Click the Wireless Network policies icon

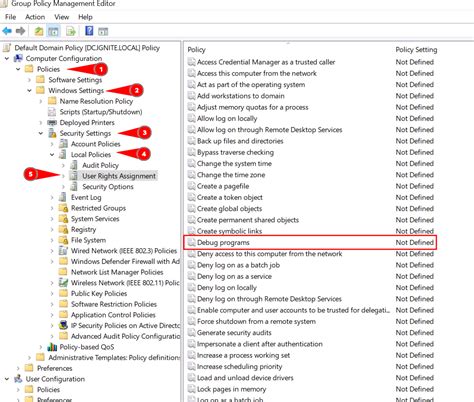[x=63, y=283]
